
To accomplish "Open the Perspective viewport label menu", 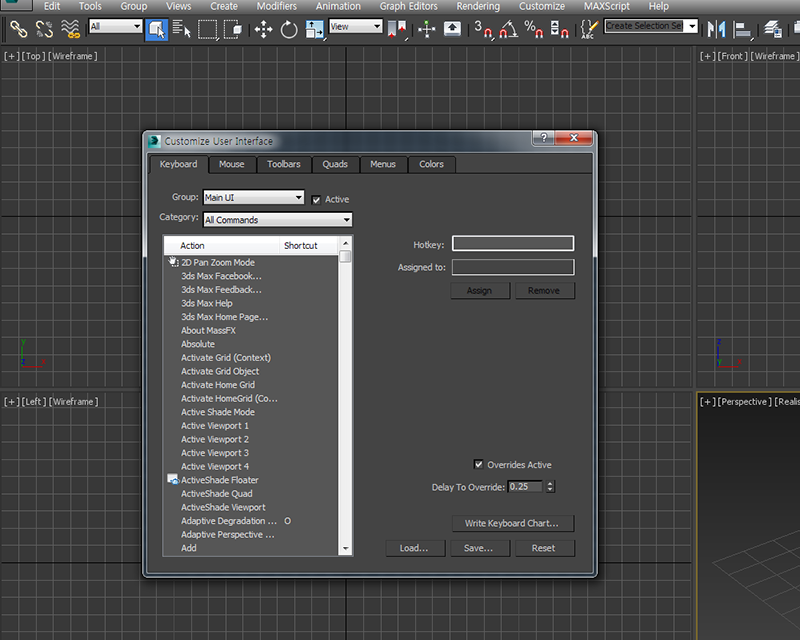I will click(744, 402).
